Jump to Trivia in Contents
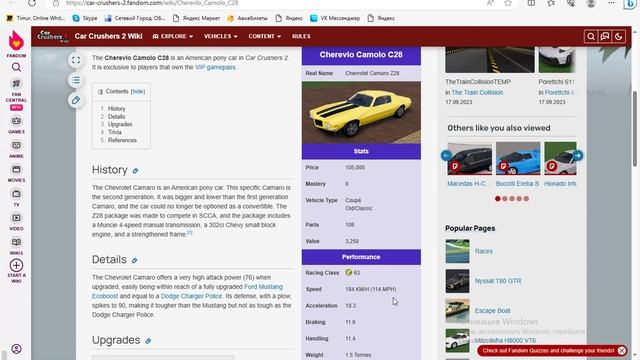Screen dimensions: 640x360 click(115, 132)
